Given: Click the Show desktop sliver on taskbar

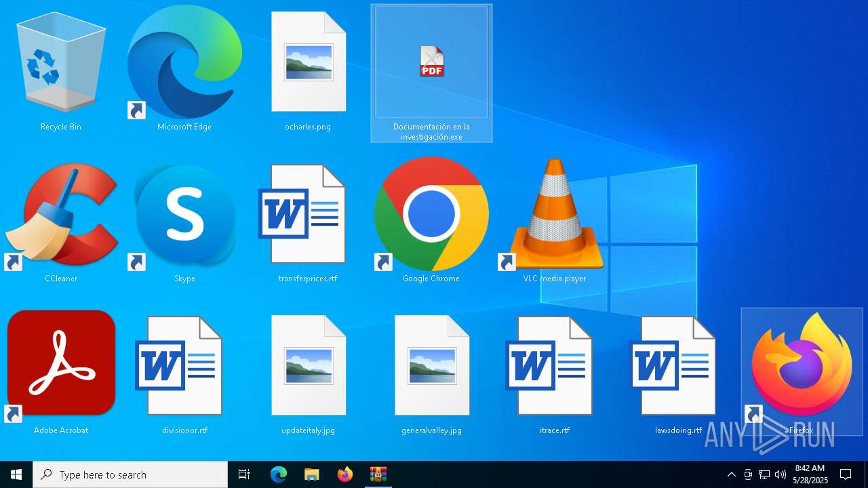Looking at the screenshot, I should tap(865, 474).
